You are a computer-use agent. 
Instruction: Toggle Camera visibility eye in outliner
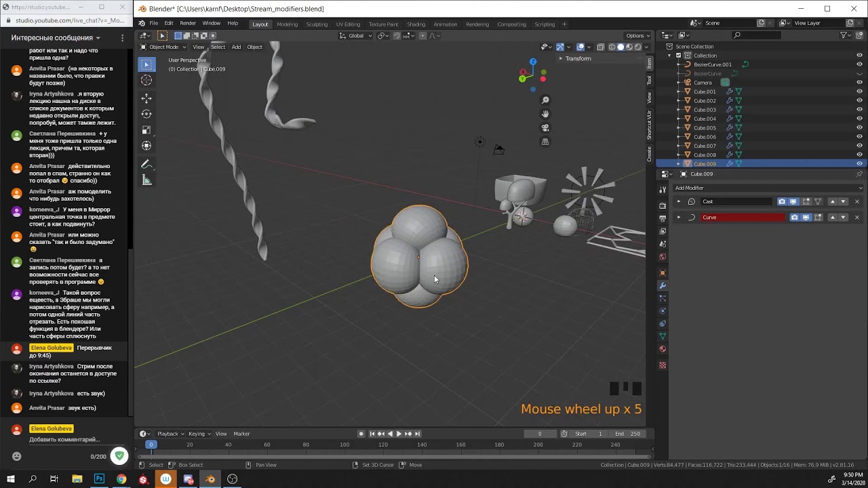pyautogui.click(x=860, y=83)
